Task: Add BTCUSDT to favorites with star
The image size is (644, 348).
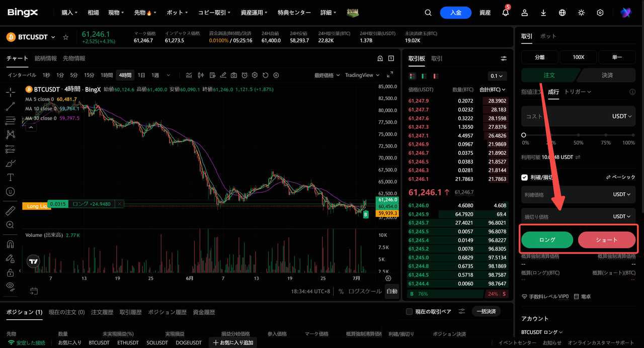Action: (x=65, y=37)
